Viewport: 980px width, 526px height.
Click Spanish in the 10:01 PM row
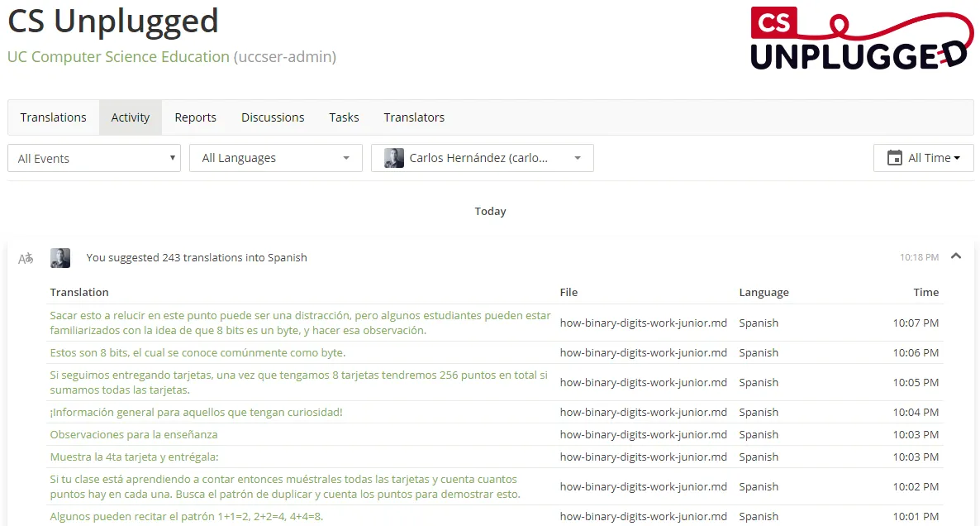click(x=759, y=517)
